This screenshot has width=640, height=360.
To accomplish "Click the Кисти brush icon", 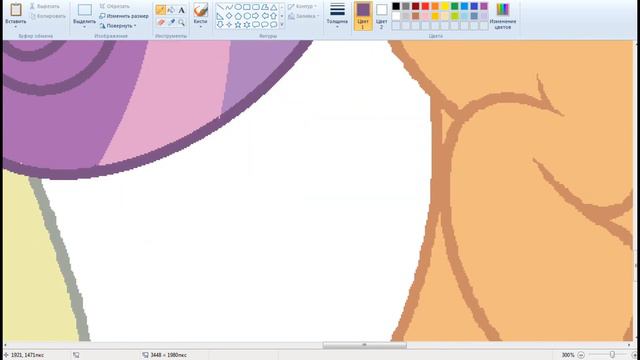I will tap(200, 9).
